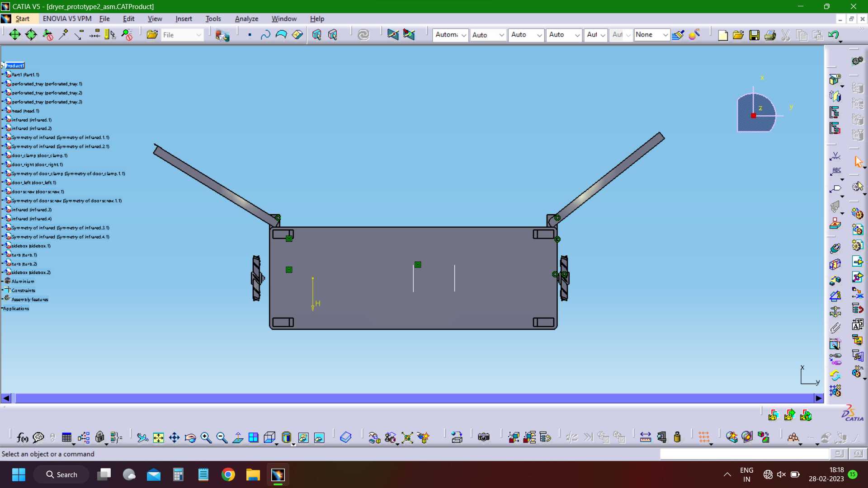
Task: Open the Insert menu
Action: click(184, 19)
